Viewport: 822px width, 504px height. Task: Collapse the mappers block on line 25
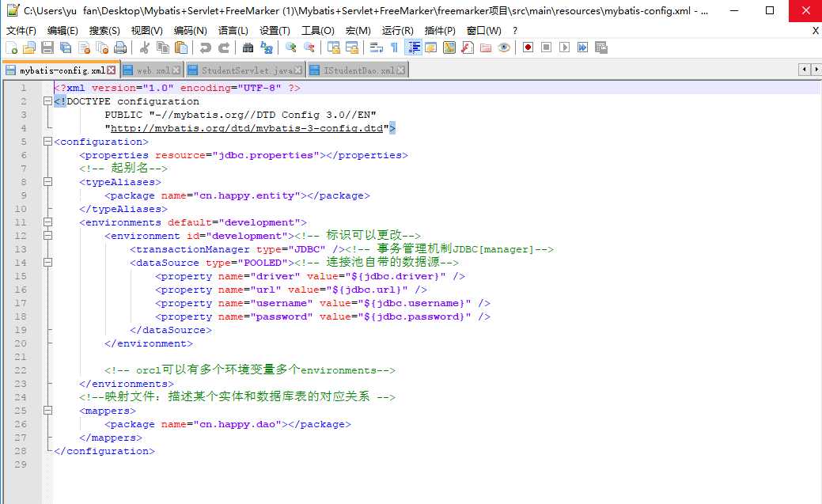click(47, 411)
